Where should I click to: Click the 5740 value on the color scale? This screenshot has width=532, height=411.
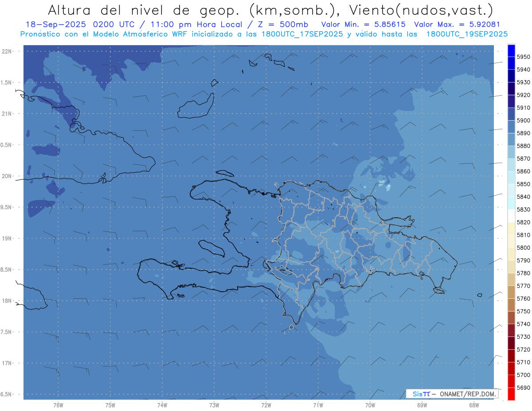coord(523,324)
